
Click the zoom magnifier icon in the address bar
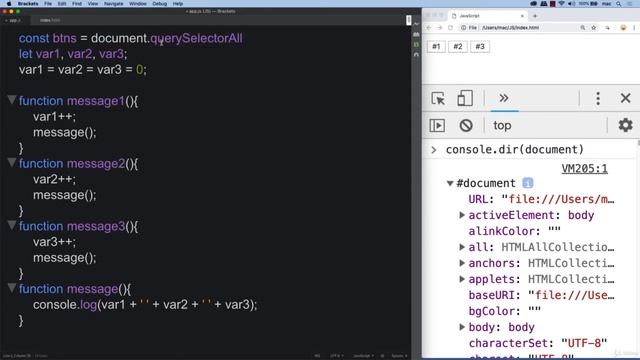582,28
